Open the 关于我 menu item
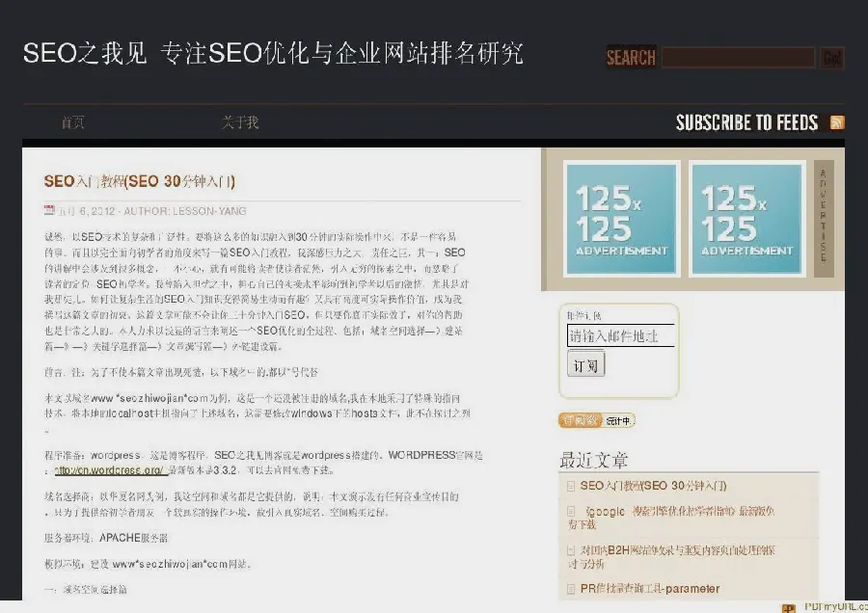Screen dimensions: 868x613 (240, 122)
